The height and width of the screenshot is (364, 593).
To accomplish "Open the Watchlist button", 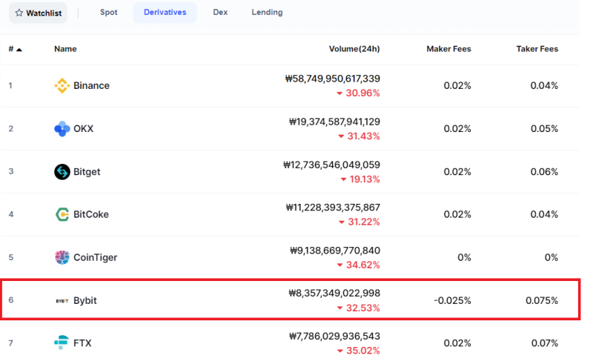I will pos(38,13).
